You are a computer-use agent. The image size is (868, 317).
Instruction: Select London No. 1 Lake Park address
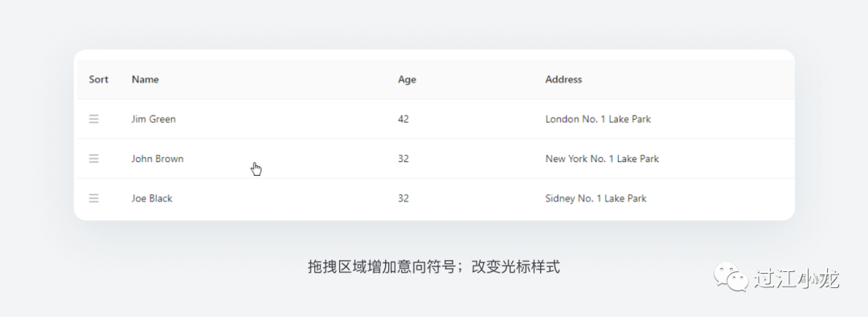point(598,119)
